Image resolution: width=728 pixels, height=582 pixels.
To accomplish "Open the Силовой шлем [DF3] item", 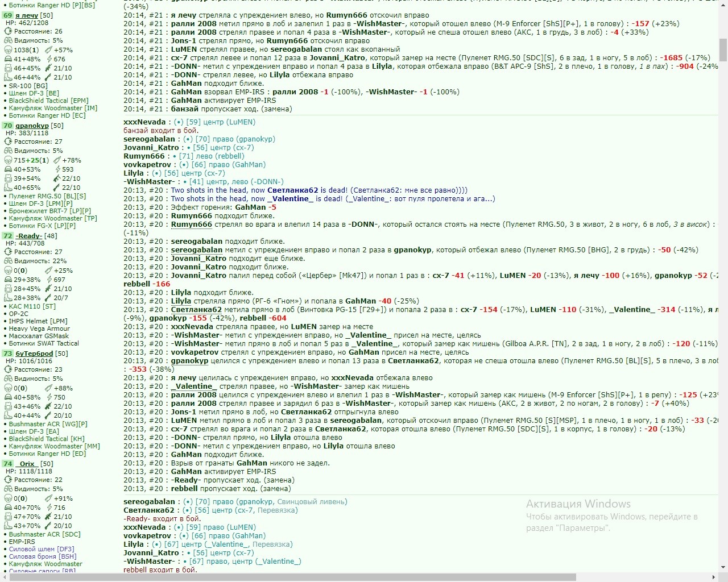I will coord(42,549).
